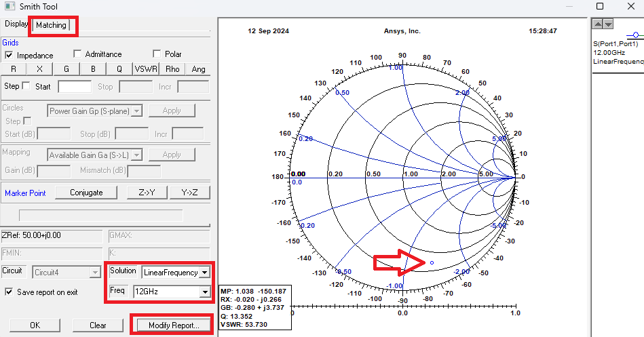Viewport: 644px width, 337px height.
Task: Open the Power Gain Gp circles dropdown
Action: coord(137,111)
